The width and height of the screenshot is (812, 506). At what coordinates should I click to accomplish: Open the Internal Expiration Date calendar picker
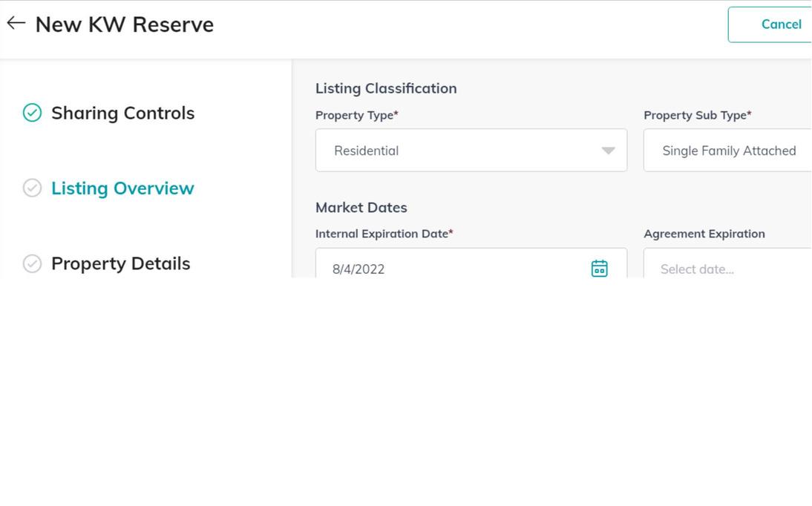[x=599, y=269]
